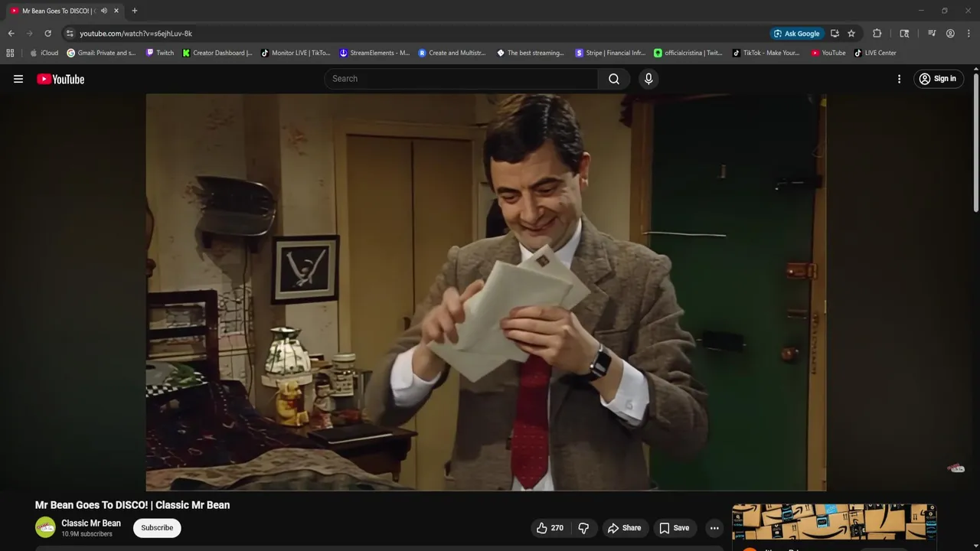This screenshot has width=980, height=551.
Task: Open iCloud bookmark
Action: [x=44, y=53]
